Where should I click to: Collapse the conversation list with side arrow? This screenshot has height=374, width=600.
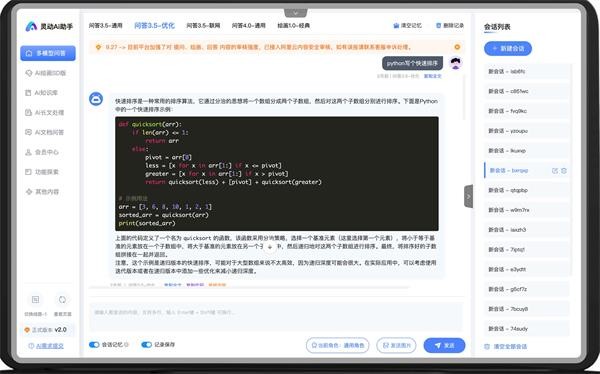click(x=469, y=196)
